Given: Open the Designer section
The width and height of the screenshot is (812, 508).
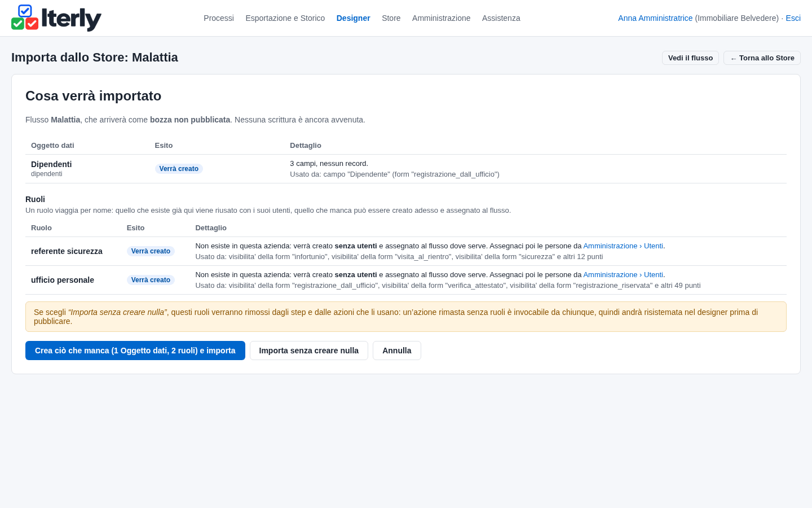Looking at the screenshot, I should pos(354,18).
